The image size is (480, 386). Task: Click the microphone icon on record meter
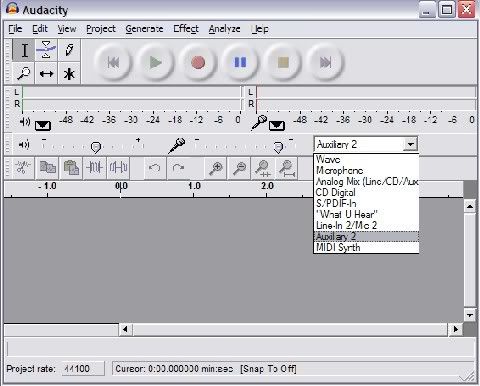[x=259, y=122]
